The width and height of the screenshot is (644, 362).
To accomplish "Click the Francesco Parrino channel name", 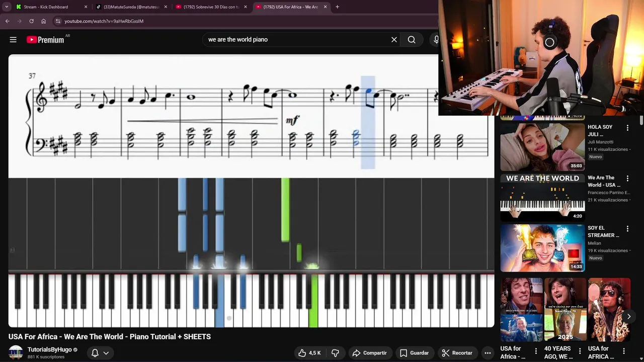I will tap(609, 193).
